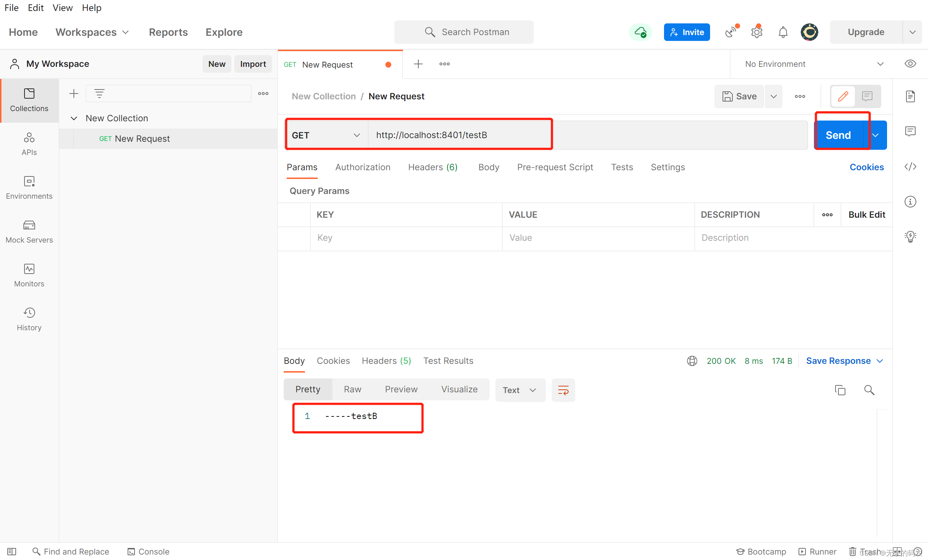Toggle the Cookies visibility in response
The image size is (928, 560).
tap(333, 360)
